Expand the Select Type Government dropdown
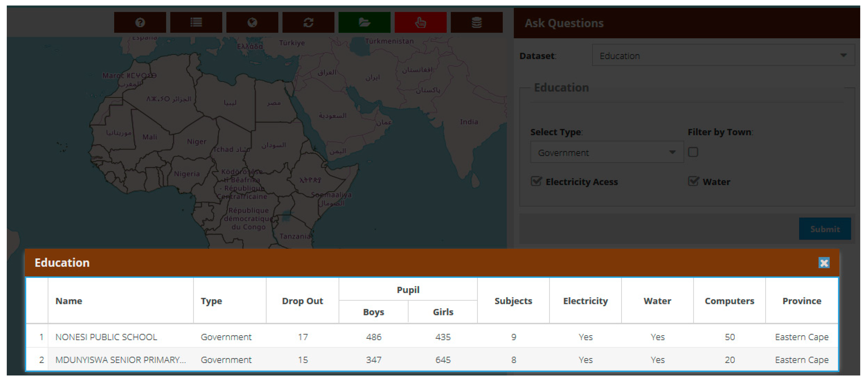868x383 pixels. pyautogui.click(x=607, y=152)
